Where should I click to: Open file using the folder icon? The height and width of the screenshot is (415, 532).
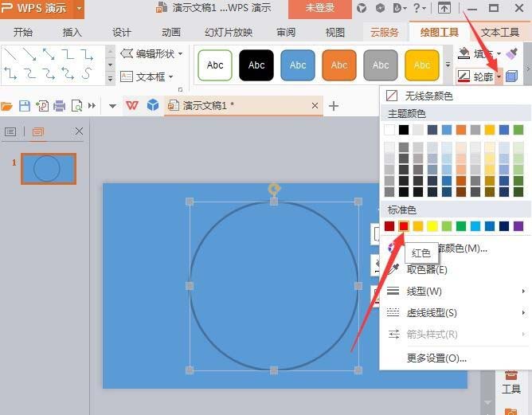6,106
